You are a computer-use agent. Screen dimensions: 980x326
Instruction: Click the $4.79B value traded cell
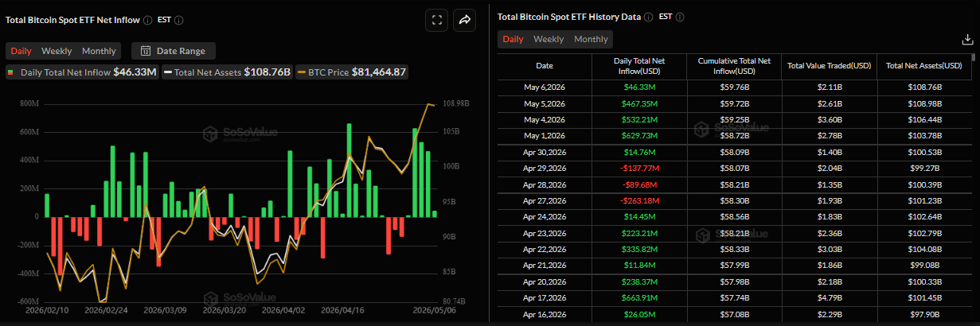(830, 299)
